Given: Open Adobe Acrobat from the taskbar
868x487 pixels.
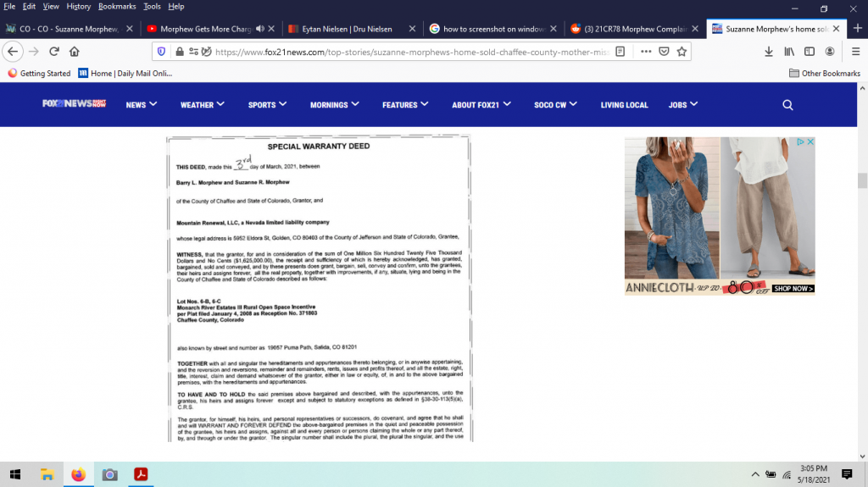Looking at the screenshot, I should (141, 474).
